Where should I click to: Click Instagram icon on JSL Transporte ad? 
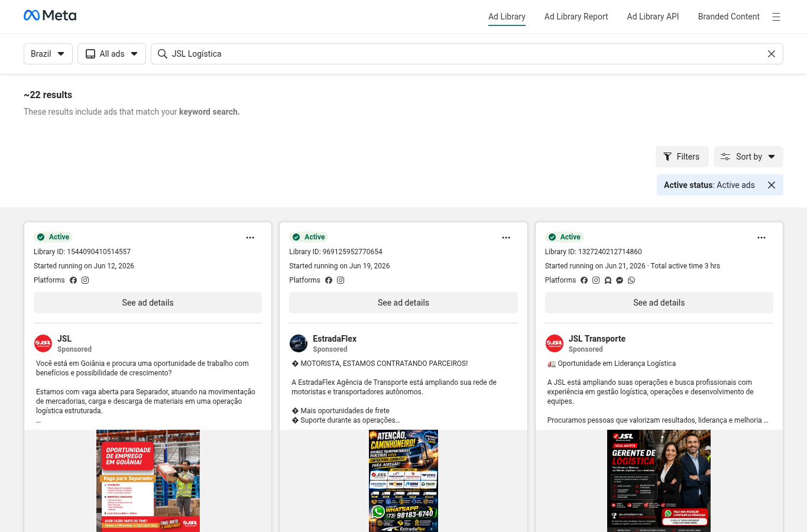click(x=596, y=280)
